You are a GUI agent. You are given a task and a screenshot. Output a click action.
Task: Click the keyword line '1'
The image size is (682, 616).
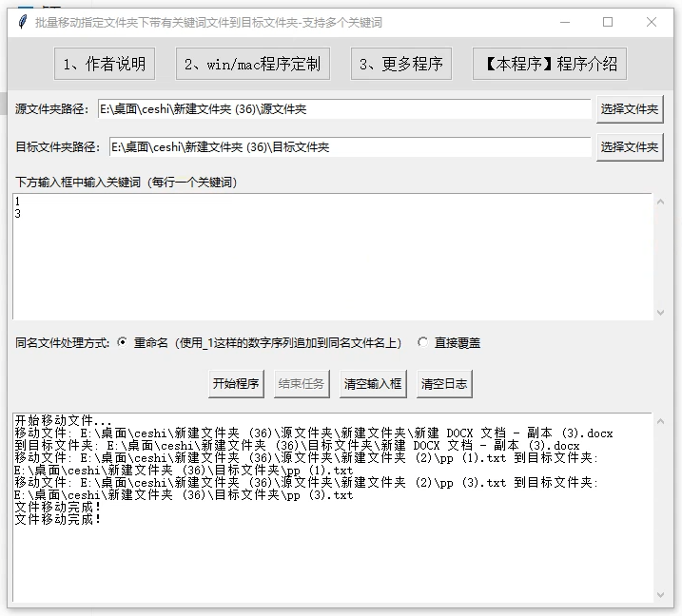click(17, 201)
